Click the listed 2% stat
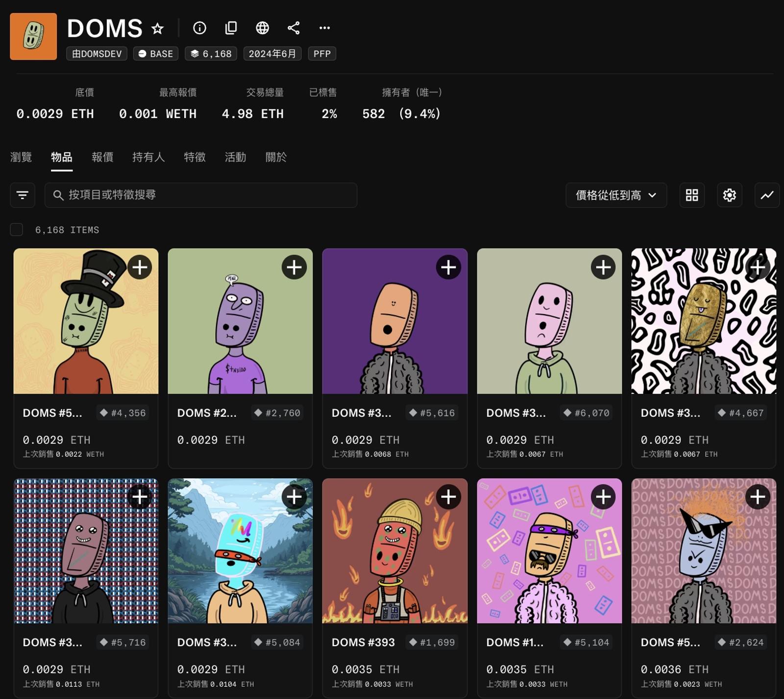The image size is (784, 699). tap(329, 114)
